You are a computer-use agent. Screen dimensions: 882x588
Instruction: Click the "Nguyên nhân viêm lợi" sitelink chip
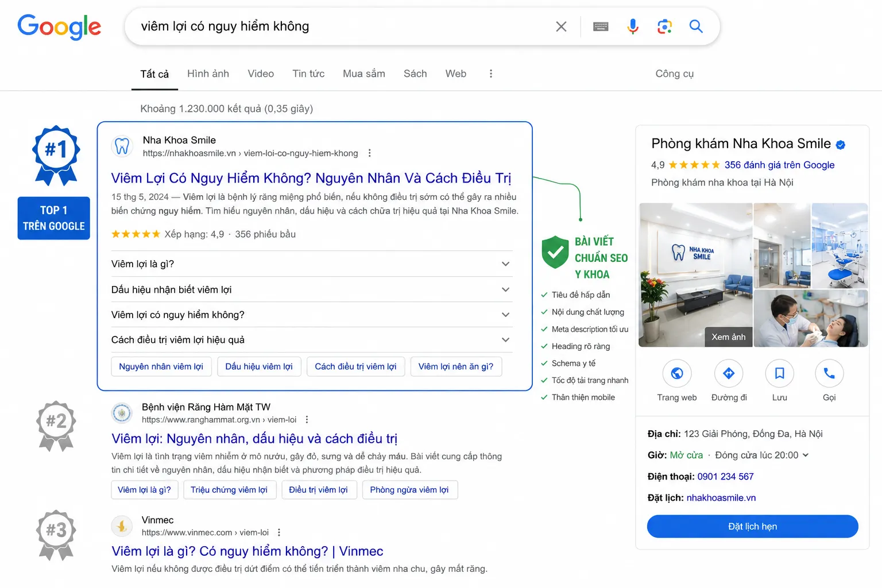[161, 366]
